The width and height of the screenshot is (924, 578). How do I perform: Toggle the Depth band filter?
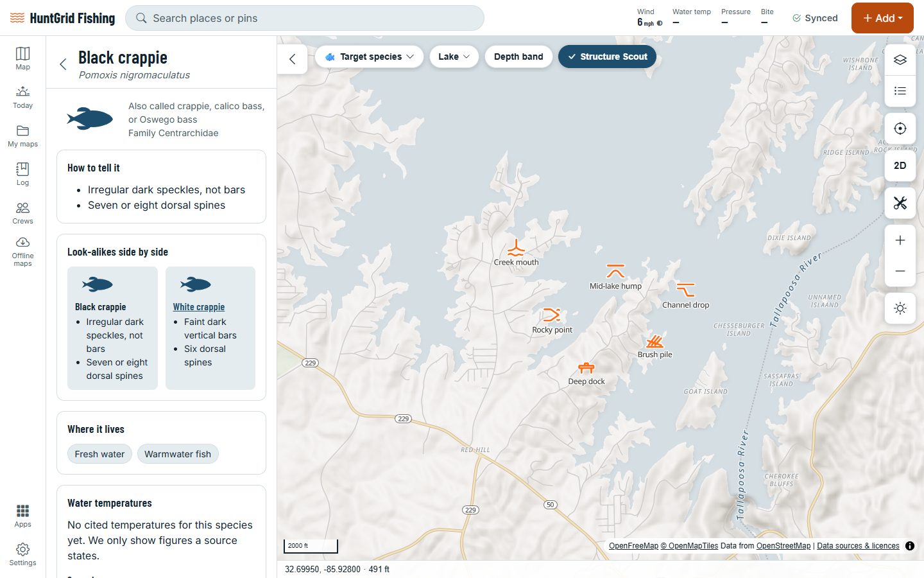[x=518, y=57]
